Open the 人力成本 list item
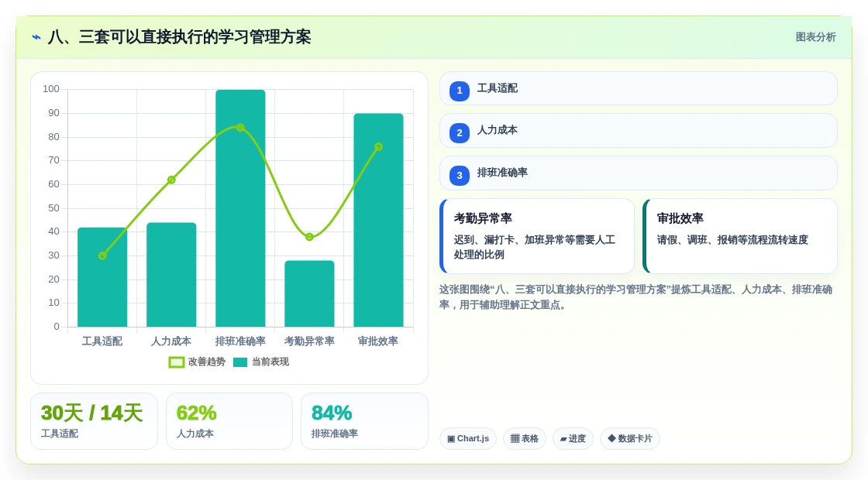Image resolution: width=868 pixels, height=480 pixels. (639, 131)
